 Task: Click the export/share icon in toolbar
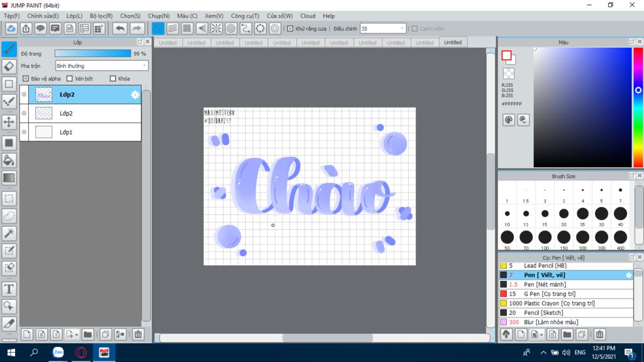pyautogui.click(x=26, y=28)
